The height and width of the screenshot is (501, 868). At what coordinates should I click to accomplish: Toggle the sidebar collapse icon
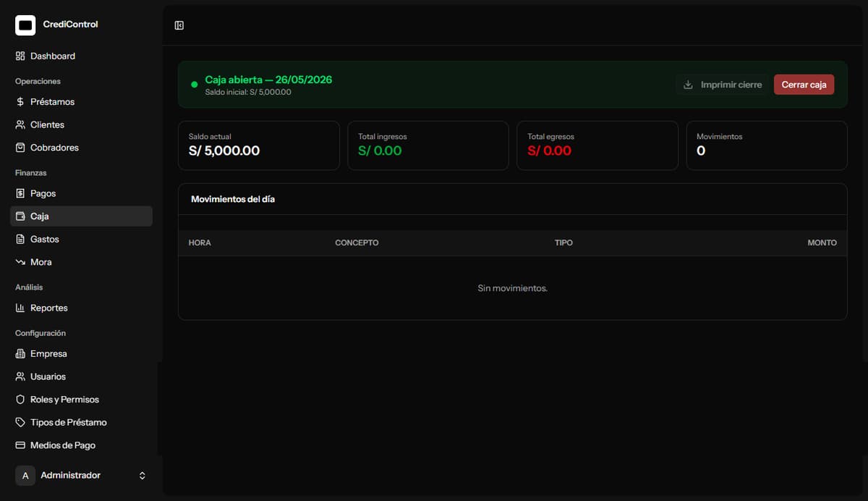click(179, 25)
